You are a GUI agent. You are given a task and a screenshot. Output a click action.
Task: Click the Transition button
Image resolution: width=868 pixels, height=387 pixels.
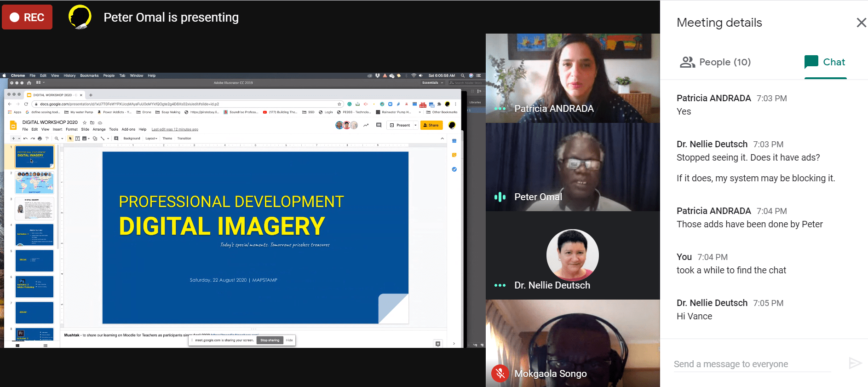click(x=184, y=139)
